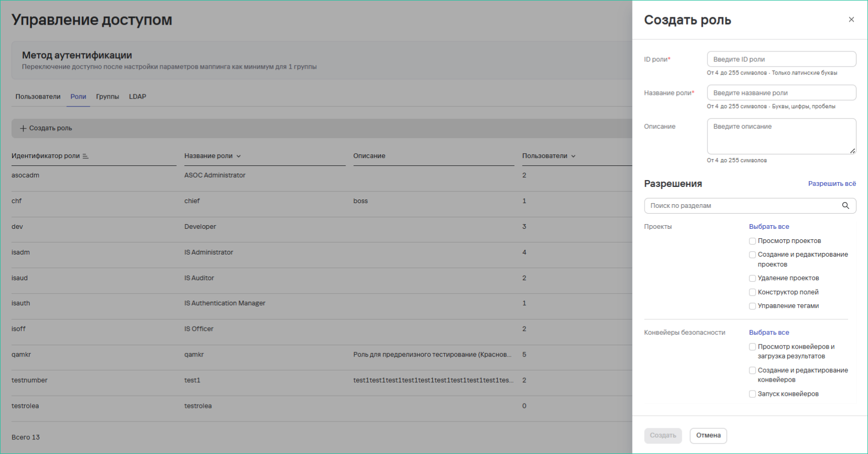Screen dimensions: 868x454
Task: Click the plus icon of Создать роль
Action: [x=23, y=128]
